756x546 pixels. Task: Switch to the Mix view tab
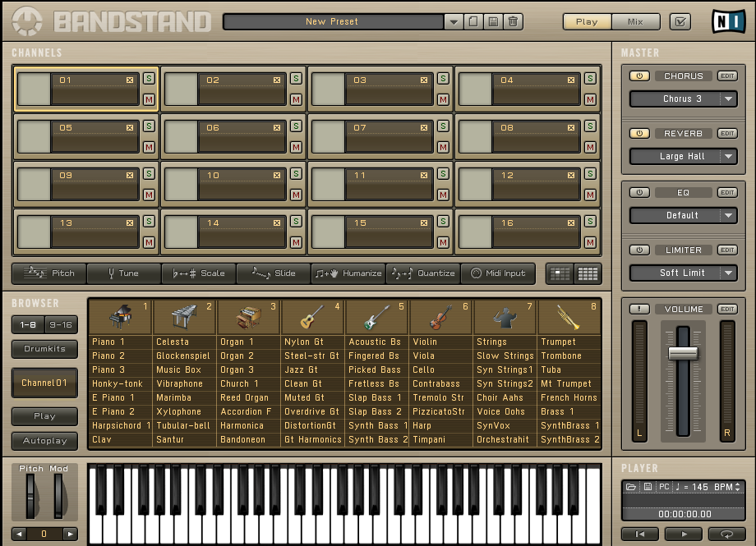point(635,22)
